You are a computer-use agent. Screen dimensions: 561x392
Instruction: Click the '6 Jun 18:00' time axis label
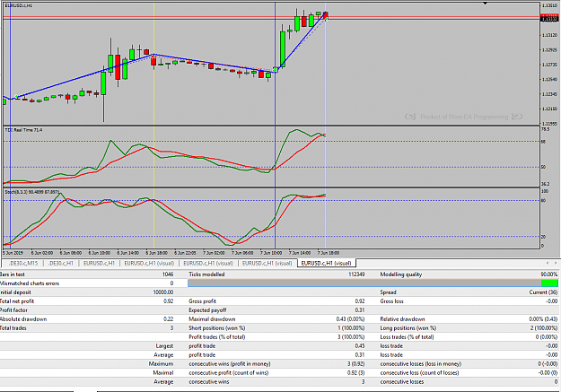click(x=157, y=253)
